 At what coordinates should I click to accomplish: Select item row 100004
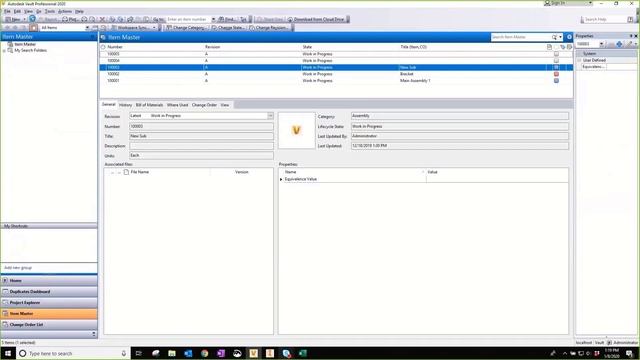tap(336, 60)
